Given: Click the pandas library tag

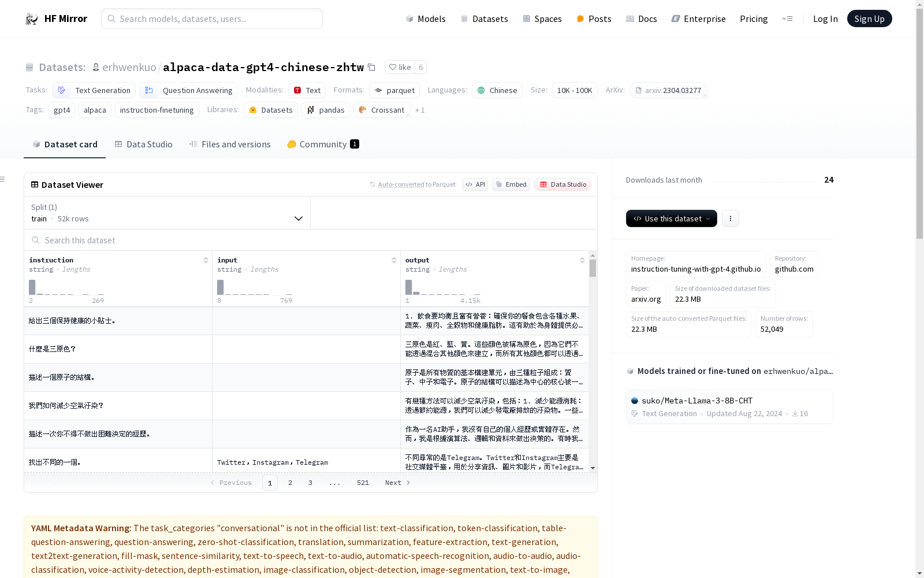Looking at the screenshot, I should (326, 110).
